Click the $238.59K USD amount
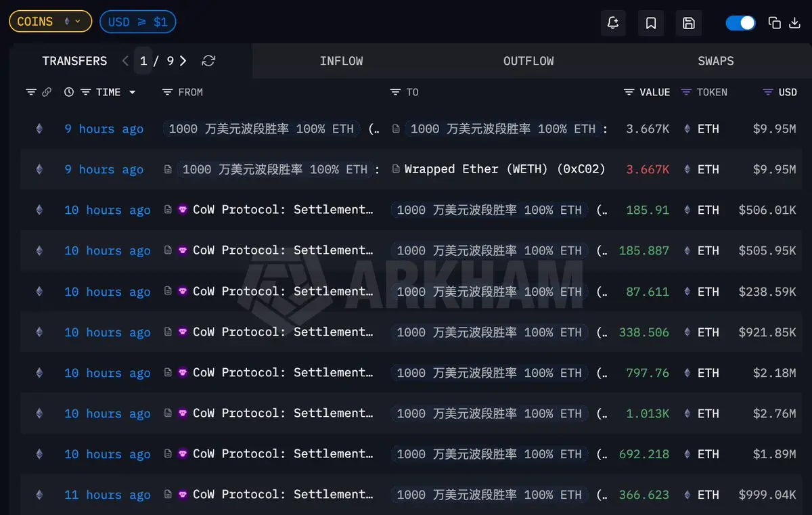The image size is (812, 515). [x=767, y=292]
